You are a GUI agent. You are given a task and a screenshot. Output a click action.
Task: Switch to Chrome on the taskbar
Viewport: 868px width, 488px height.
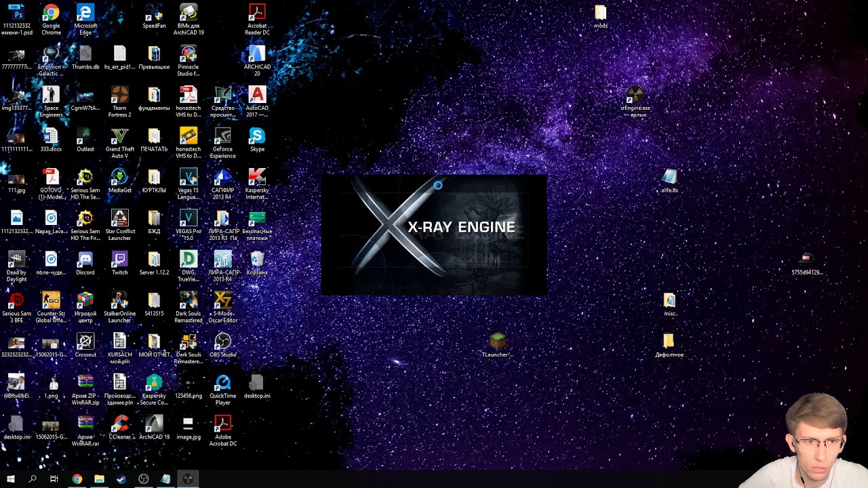tap(77, 479)
